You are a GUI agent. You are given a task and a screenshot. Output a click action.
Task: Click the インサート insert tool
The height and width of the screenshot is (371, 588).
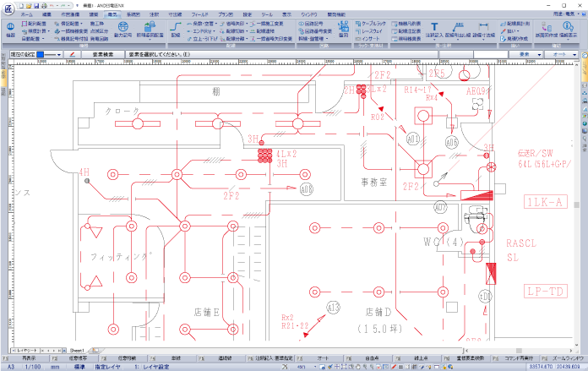pos(367,39)
